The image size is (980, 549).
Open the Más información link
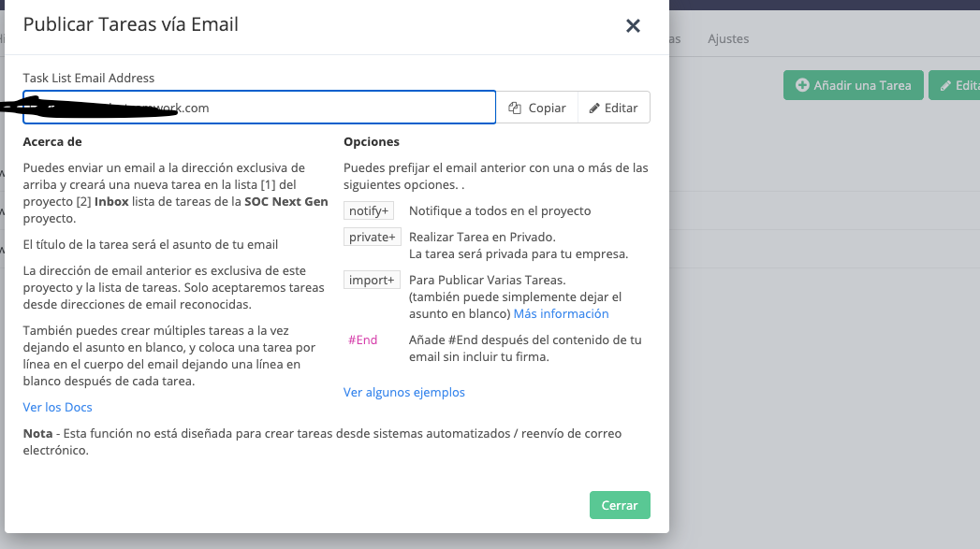(x=561, y=313)
